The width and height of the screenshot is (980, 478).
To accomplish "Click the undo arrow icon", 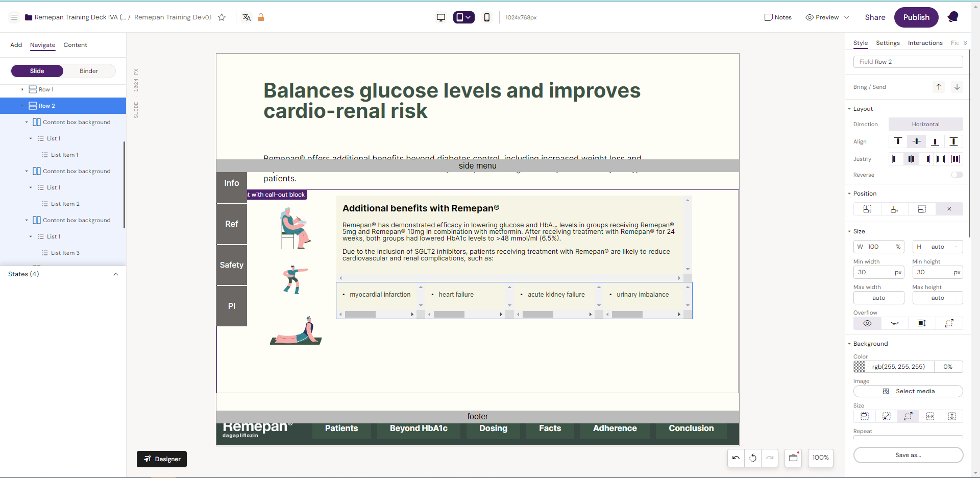I will click(736, 458).
